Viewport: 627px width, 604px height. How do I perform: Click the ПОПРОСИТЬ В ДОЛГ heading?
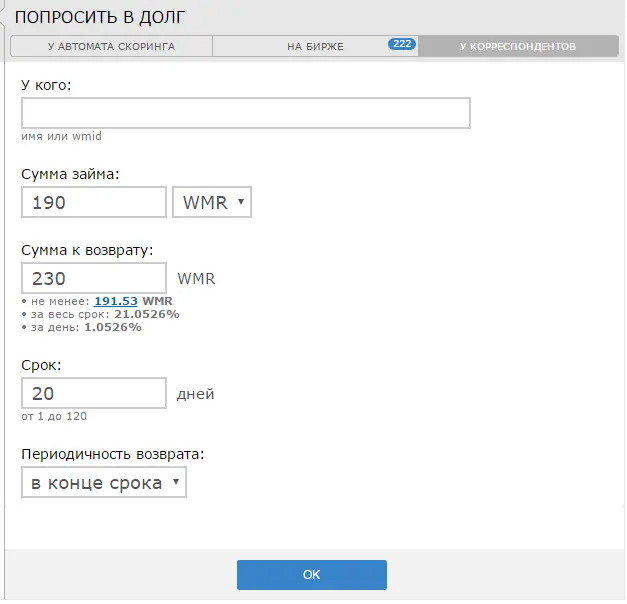[x=100, y=17]
